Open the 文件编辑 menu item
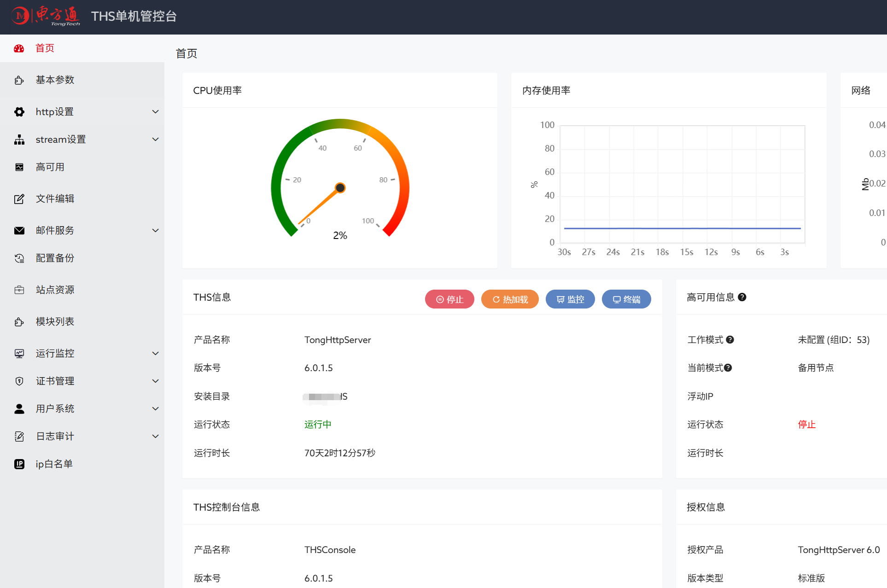The image size is (887, 588). [x=82, y=199]
